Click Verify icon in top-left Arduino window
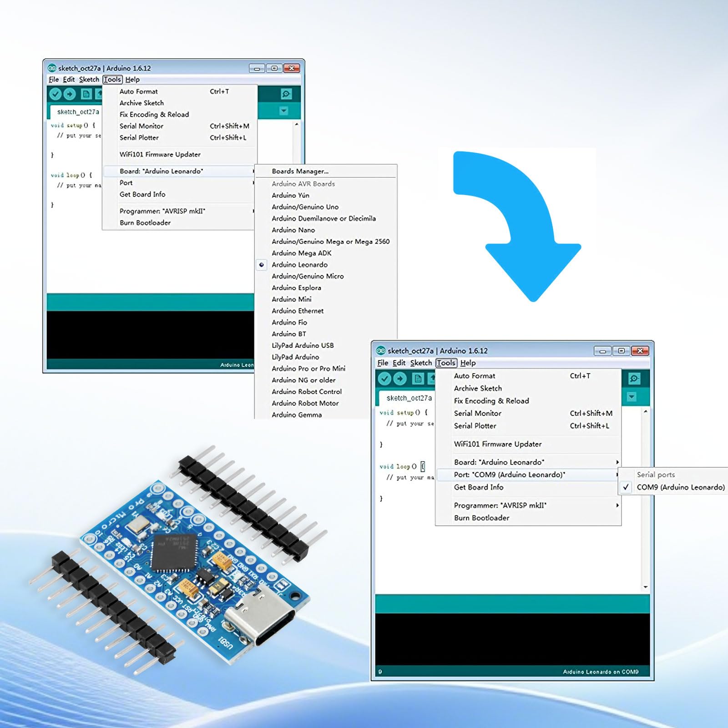The image size is (728, 728). (55, 94)
